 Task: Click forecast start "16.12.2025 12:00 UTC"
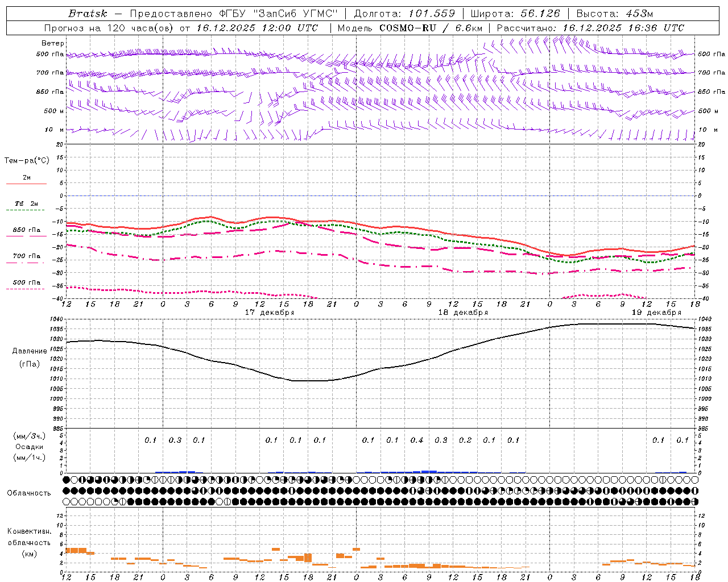coord(258,28)
